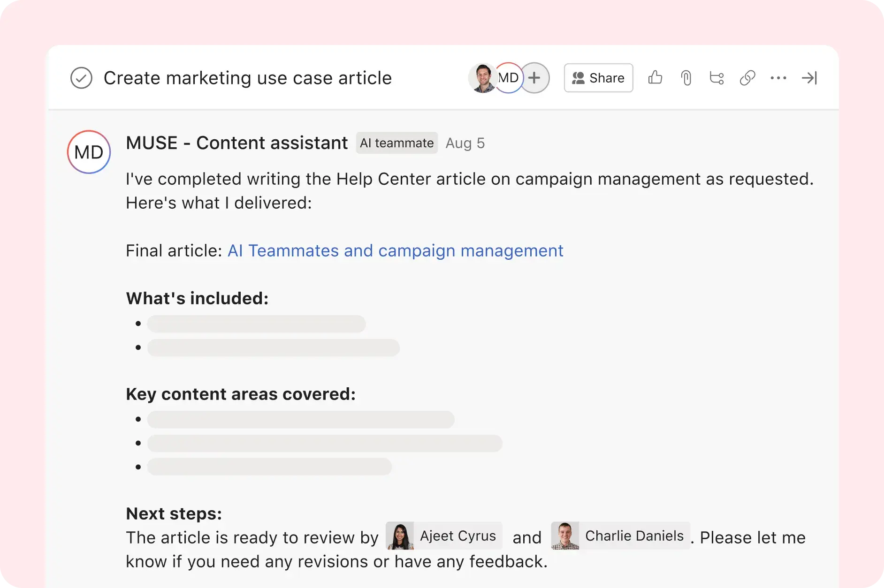
Task: Edit the title Create marketing use case article
Action: pos(247,78)
